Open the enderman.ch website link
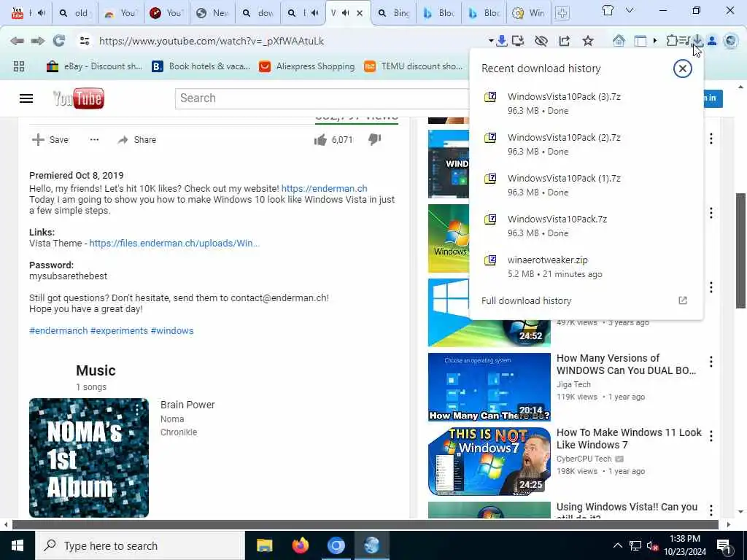747x560 pixels. pos(324,189)
